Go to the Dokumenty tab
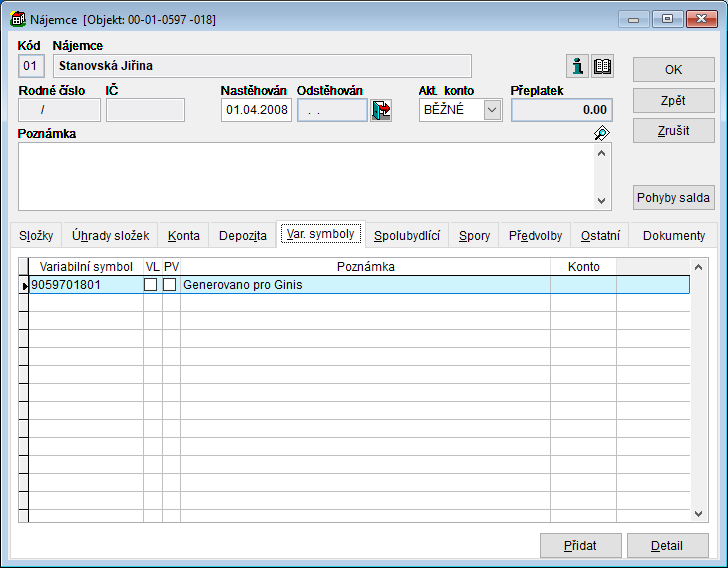This screenshot has height=568, width=728. click(673, 236)
